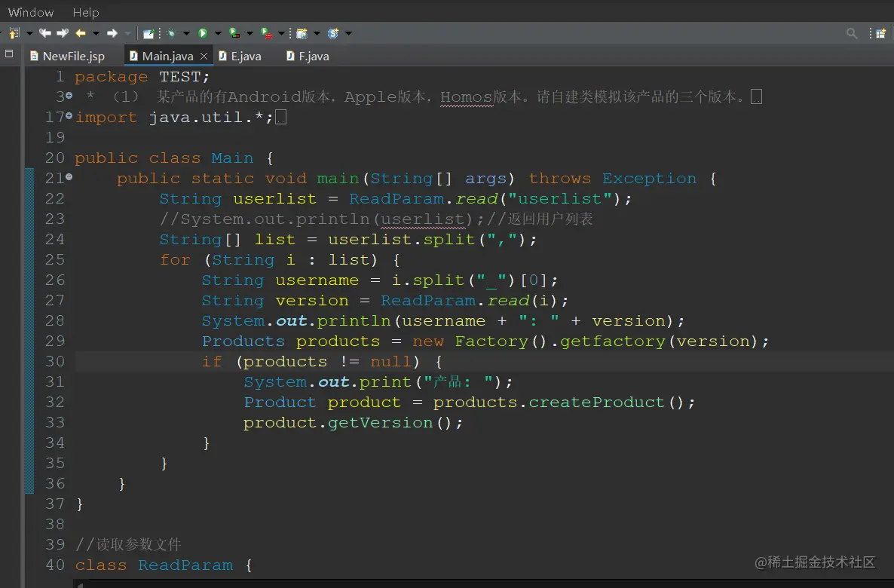Navigate Back with the yellow arrow
Viewport: 894px width, 588px height.
tap(81, 33)
